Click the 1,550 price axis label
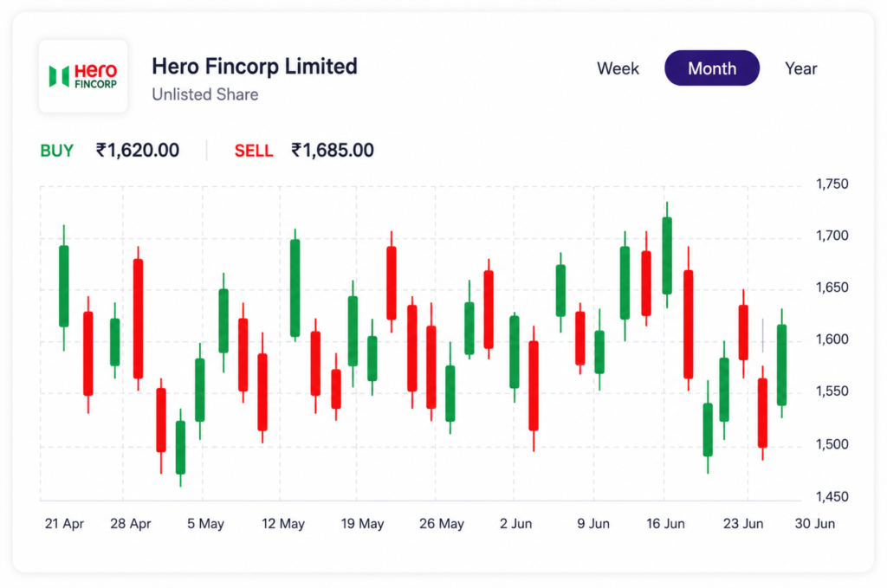The width and height of the screenshot is (887, 588). (x=832, y=391)
